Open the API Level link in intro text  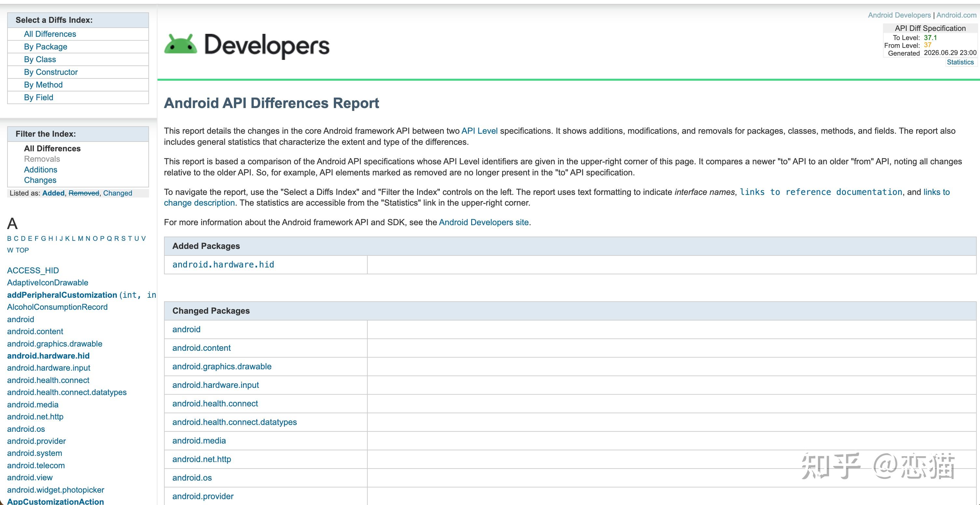(479, 131)
